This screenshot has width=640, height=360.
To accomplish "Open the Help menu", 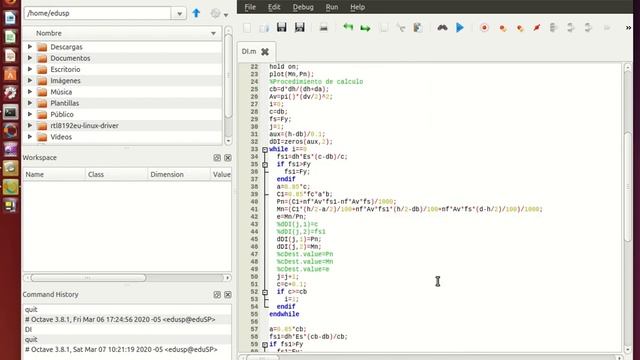I will pos(358,7).
